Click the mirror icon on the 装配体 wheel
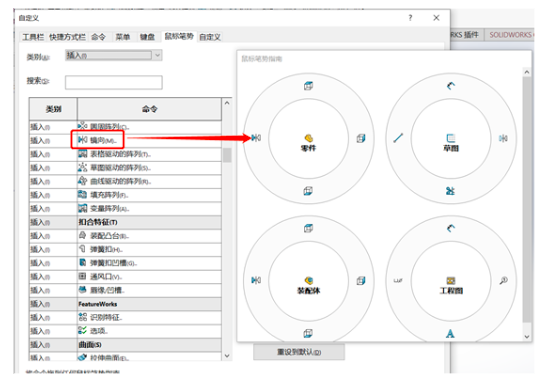The image size is (555, 388). pos(256,280)
